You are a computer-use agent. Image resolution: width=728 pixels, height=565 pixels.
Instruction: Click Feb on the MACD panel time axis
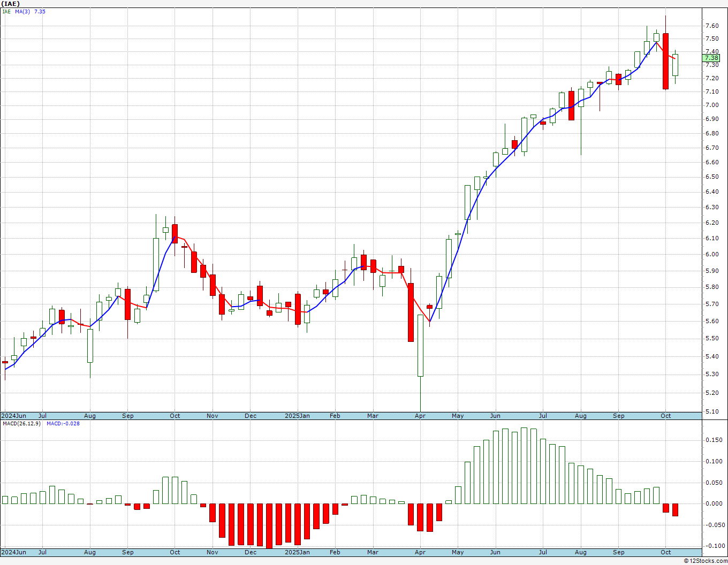335,552
